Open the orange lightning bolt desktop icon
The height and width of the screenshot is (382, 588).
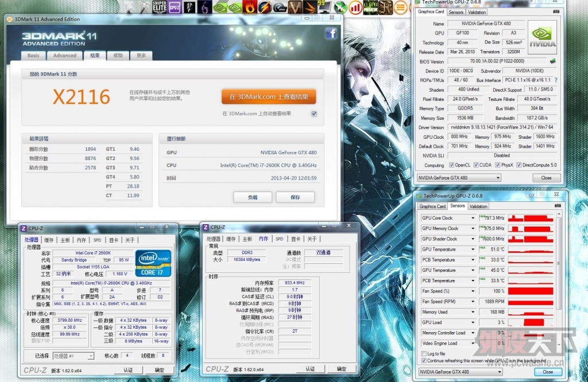click(264, 7)
